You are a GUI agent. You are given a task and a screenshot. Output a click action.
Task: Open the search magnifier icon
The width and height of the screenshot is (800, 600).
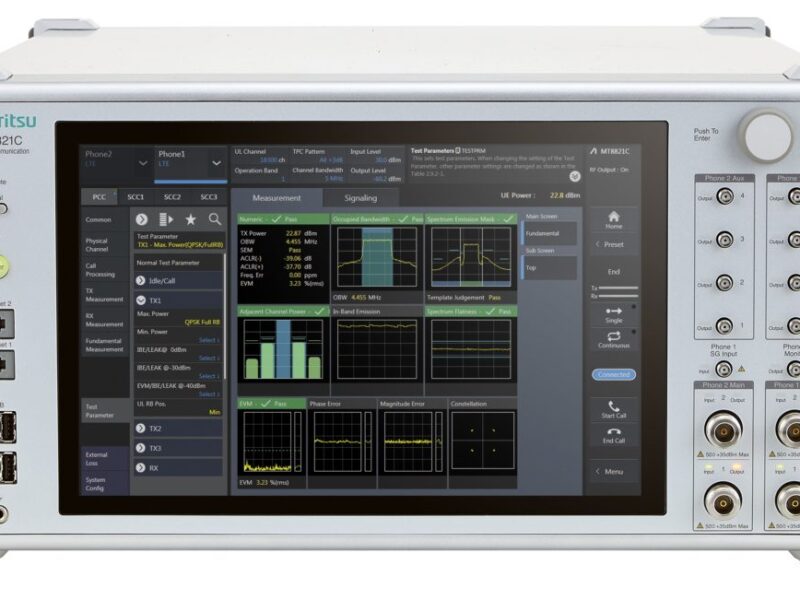tap(215, 220)
